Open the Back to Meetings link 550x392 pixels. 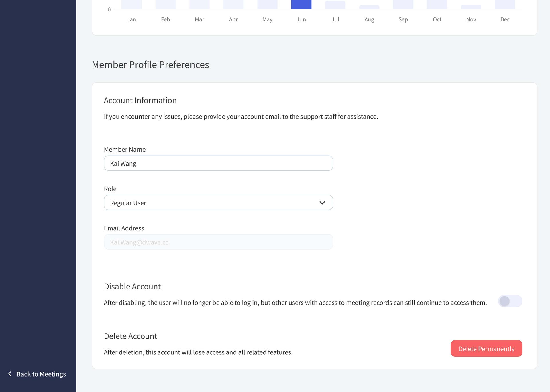[x=41, y=374]
